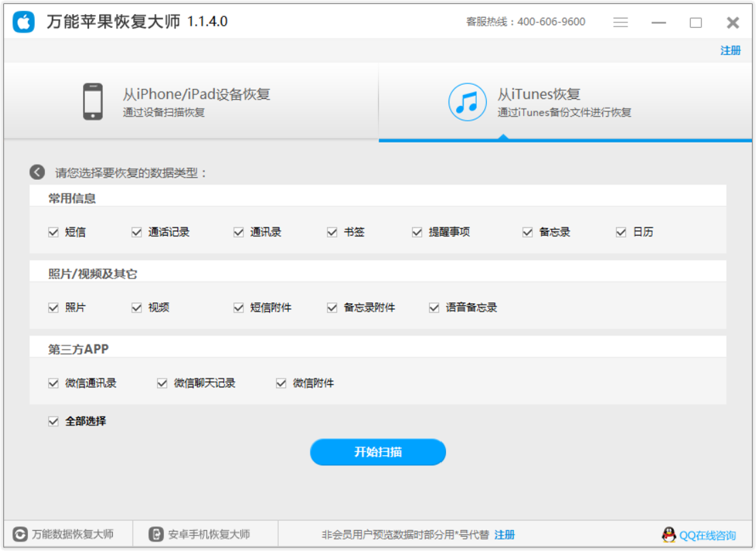The height and width of the screenshot is (551, 756).
Task: Open 安卓手机恢复大师 from bottom bar
Action: click(201, 534)
